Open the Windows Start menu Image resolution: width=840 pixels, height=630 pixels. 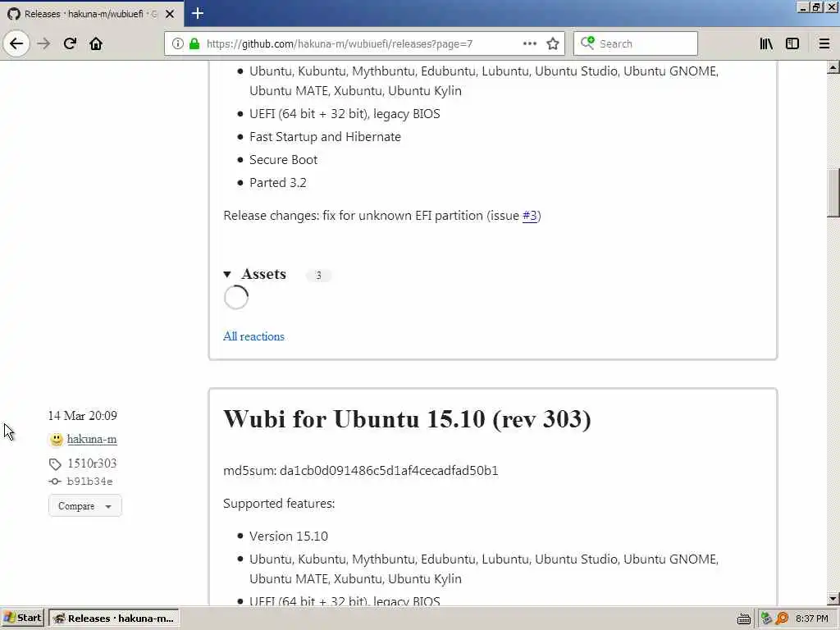[22, 619]
